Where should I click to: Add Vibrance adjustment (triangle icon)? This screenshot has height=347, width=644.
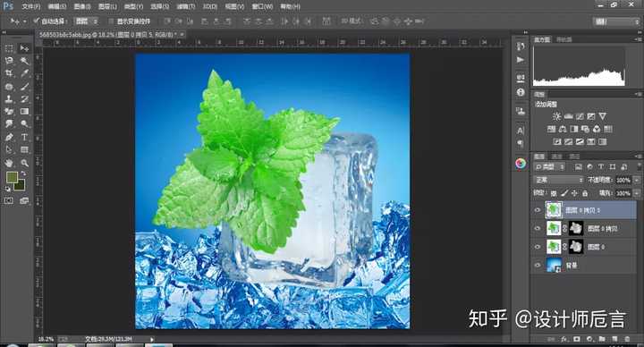(602, 116)
